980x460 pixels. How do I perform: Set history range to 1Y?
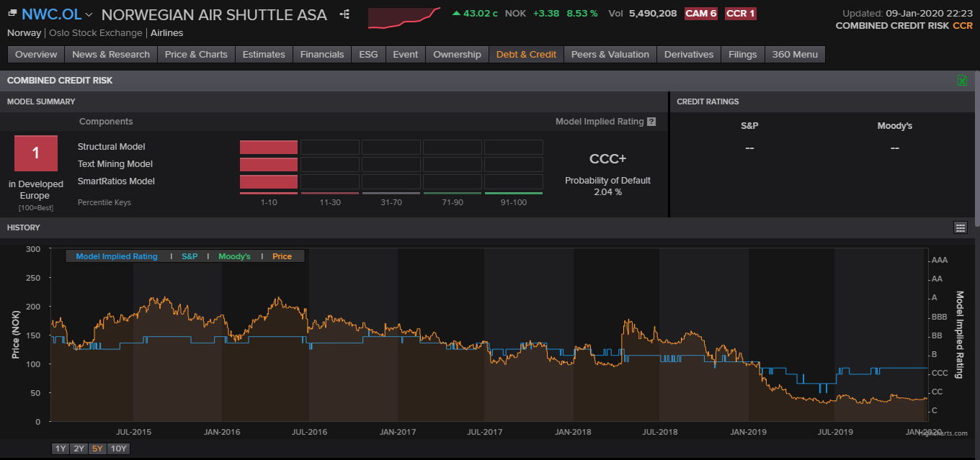(61, 448)
